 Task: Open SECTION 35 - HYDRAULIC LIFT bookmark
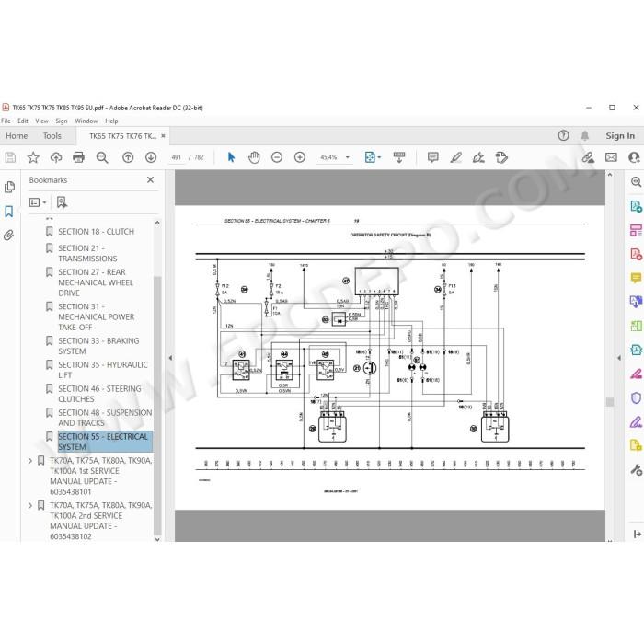coord(103,370)
